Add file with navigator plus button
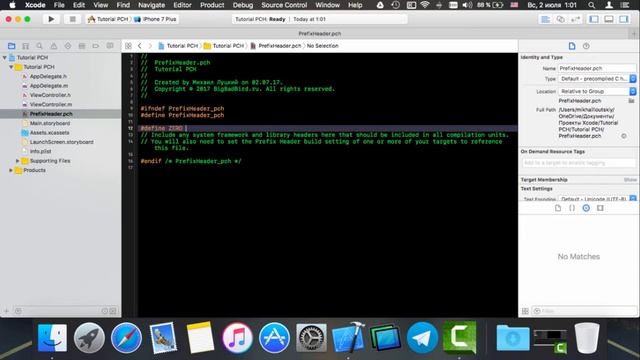The image size is (640, 360). click(x=7, y=311)
